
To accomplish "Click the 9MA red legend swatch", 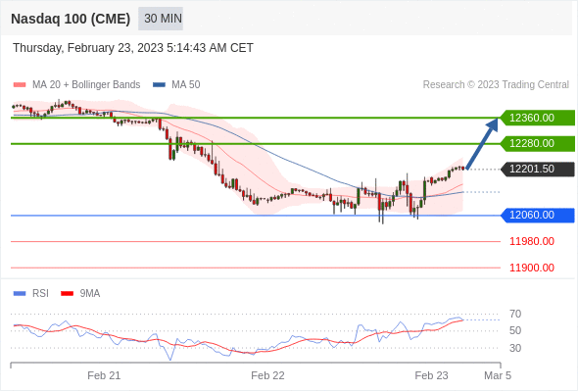I will coord(67,294).
